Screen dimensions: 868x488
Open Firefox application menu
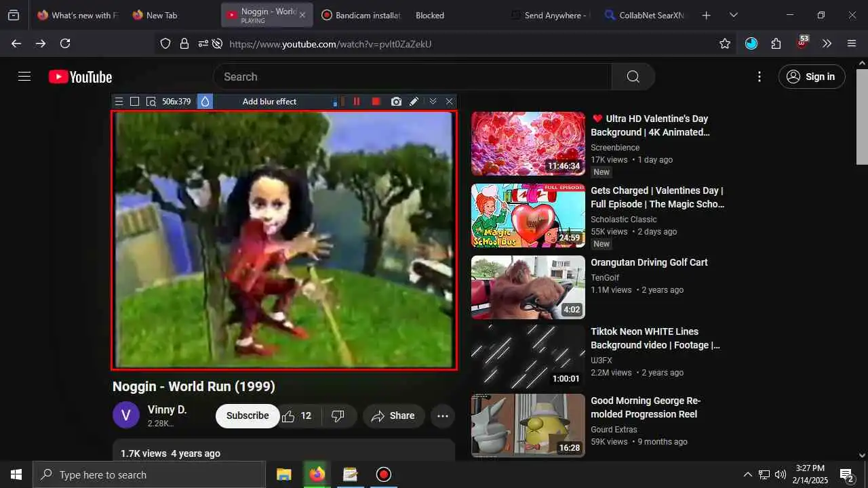pos(852,43)
